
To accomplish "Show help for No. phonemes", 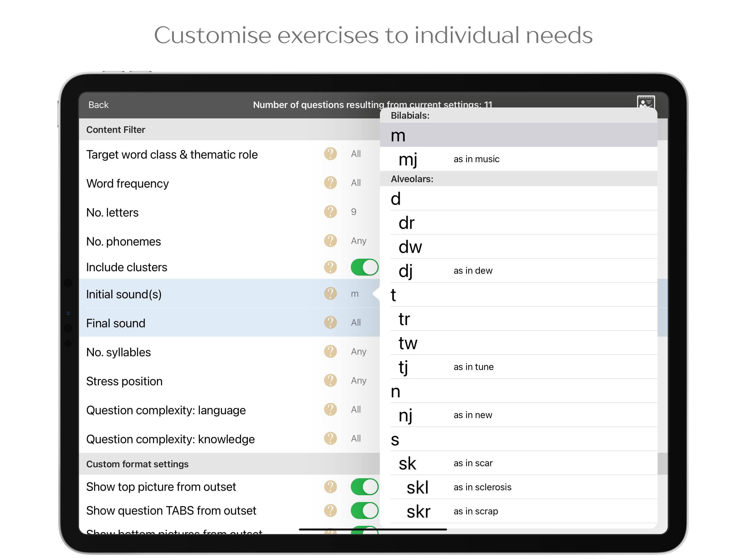I will pyautogui.click(x=330, y=241).
